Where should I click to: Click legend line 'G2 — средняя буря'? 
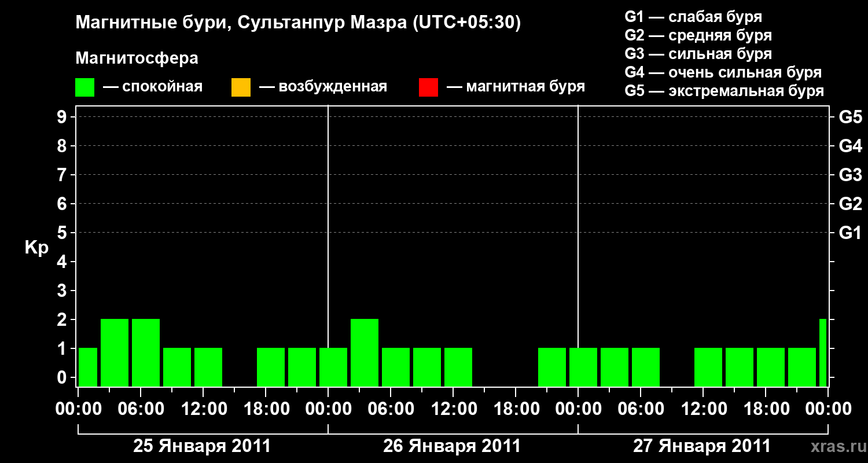698,35
